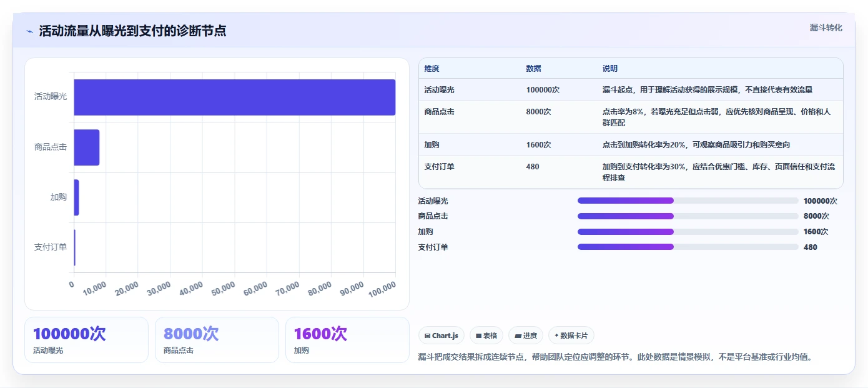Click the 10,000 tick on the chart axis

(95, 288)
